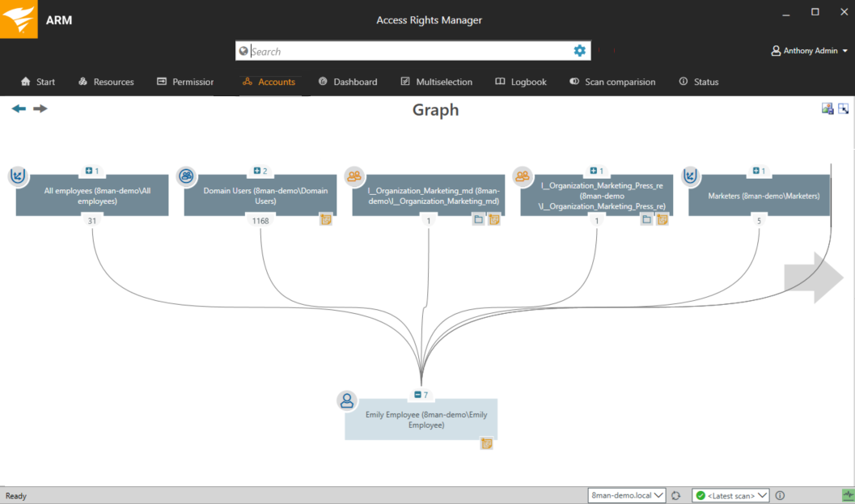Navigate forward with the right arrow

40,108
